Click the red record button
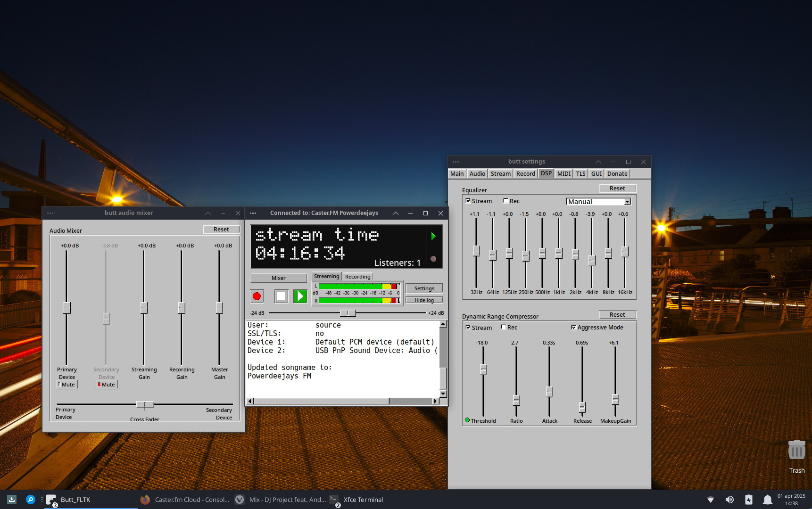Viewport: 812px width, 509px height. [257, 296]
